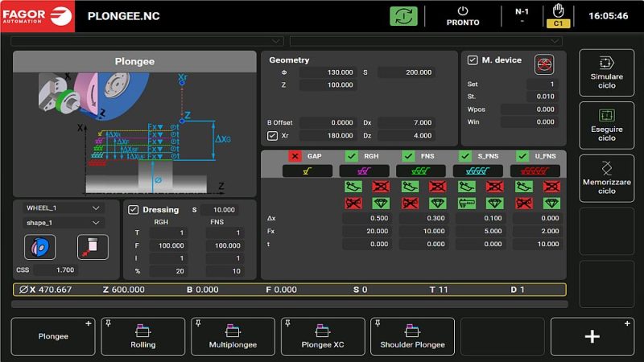Switch to the Plongee XC tab
The image size is (644, 362).
[x=323, y=336]
